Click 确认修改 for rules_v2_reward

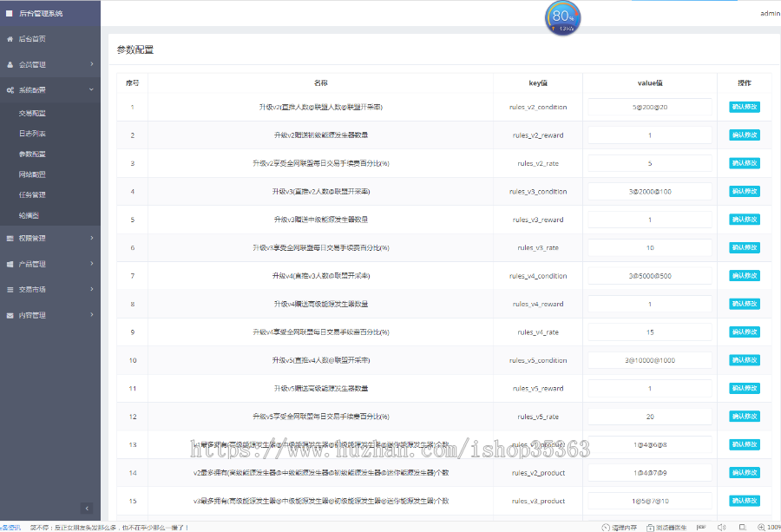click(745, 135)
